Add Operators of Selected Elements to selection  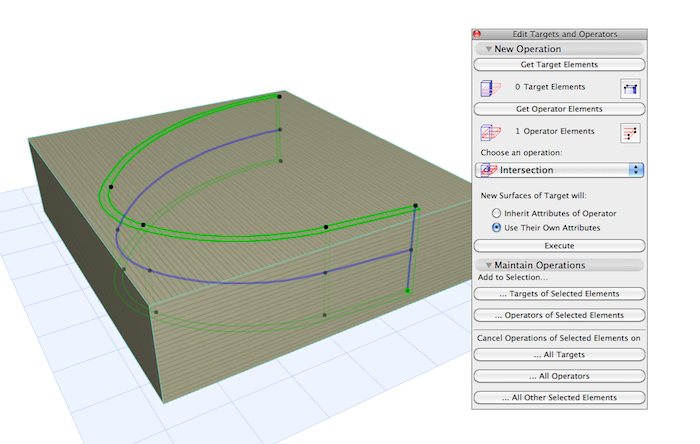[559, 316]
